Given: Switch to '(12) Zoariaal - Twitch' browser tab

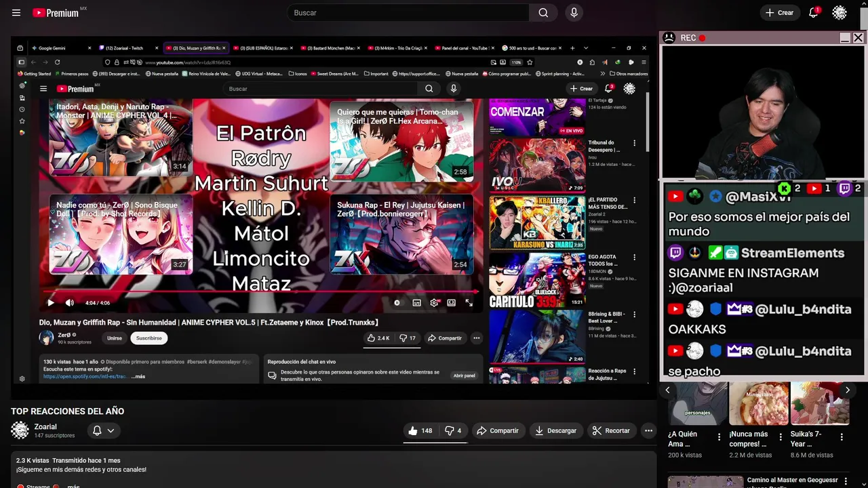Looking at the screenshot, I should (x=127, y=48).
